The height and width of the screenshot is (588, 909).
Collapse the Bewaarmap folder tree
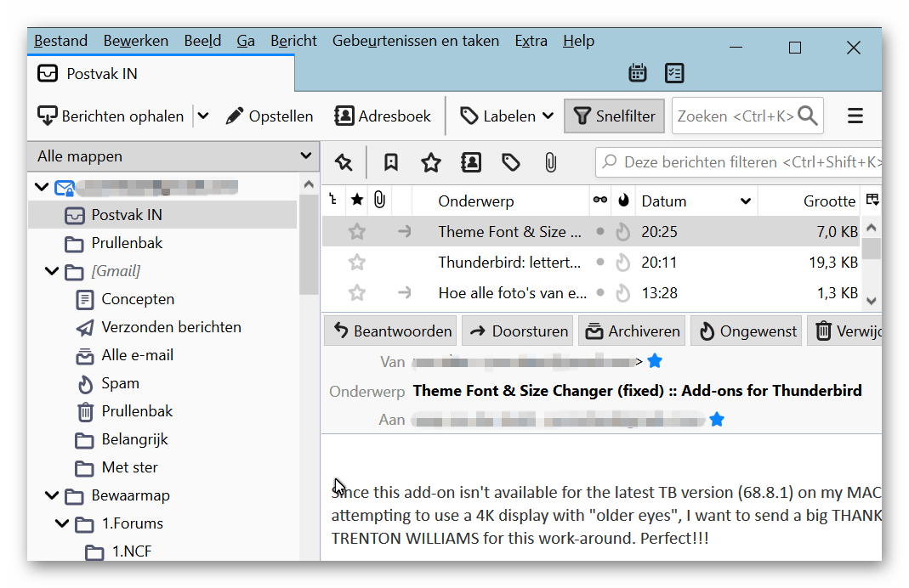[52, 495]
